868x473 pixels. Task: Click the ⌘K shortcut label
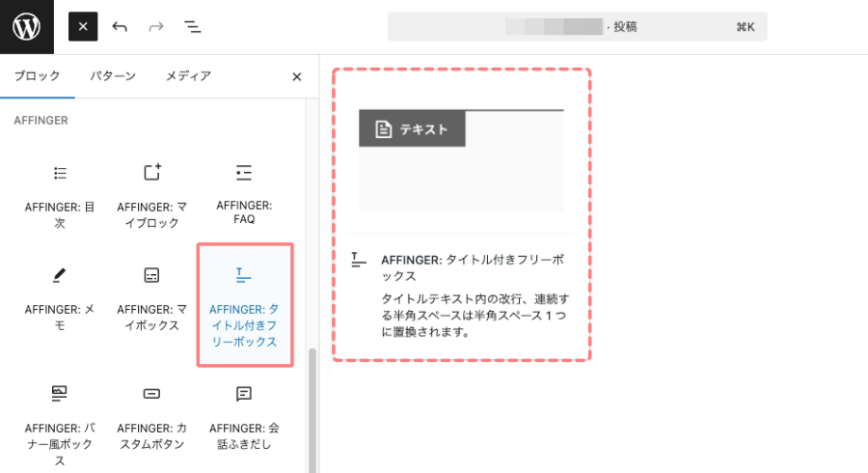click(746, 27)
